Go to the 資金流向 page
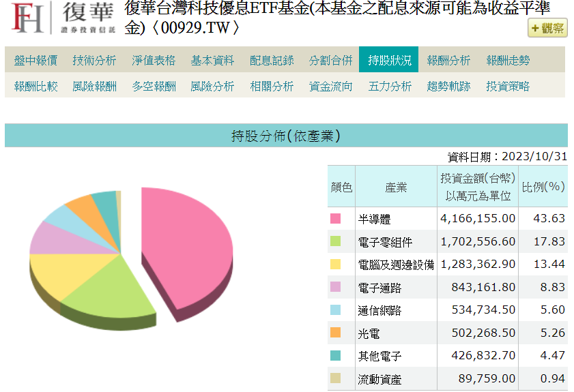The width and height of the screenshot is (574, 392). coord(330,86)
